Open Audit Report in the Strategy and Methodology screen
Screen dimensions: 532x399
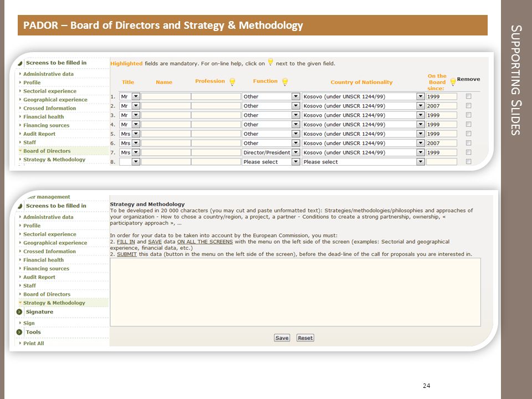39,277
